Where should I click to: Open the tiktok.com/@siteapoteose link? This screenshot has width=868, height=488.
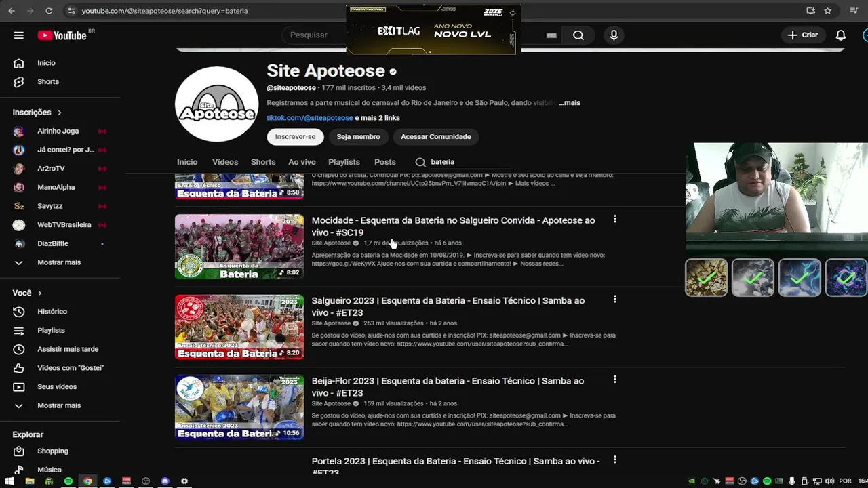[x=310, y=118]
